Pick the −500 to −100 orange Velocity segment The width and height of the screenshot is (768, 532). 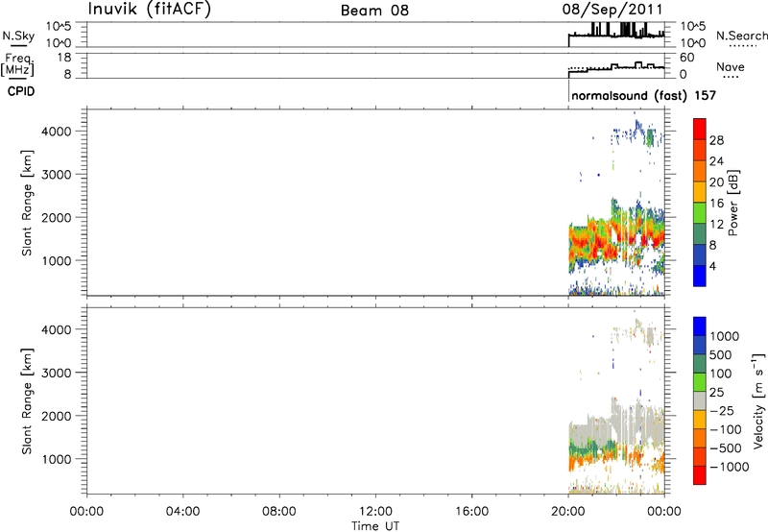click(x=700, y=438)
